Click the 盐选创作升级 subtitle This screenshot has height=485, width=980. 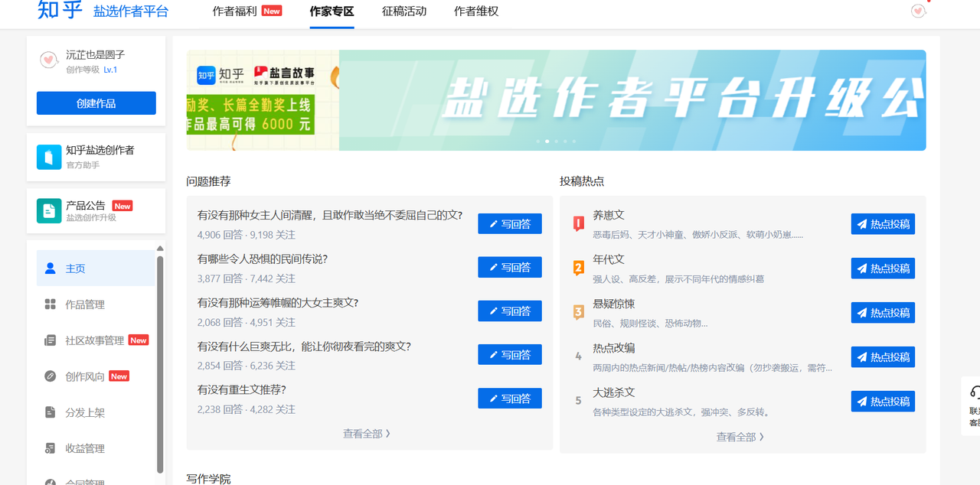91,218
